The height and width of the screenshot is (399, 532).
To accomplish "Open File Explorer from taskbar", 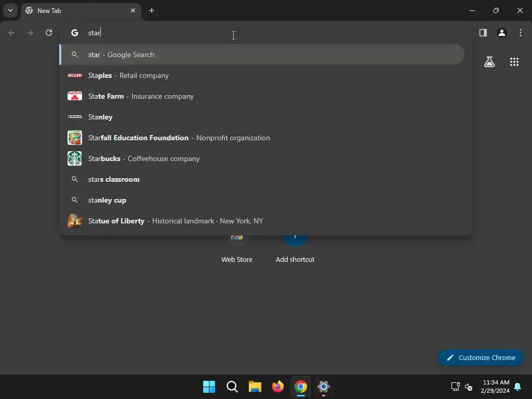I will 255,387.
